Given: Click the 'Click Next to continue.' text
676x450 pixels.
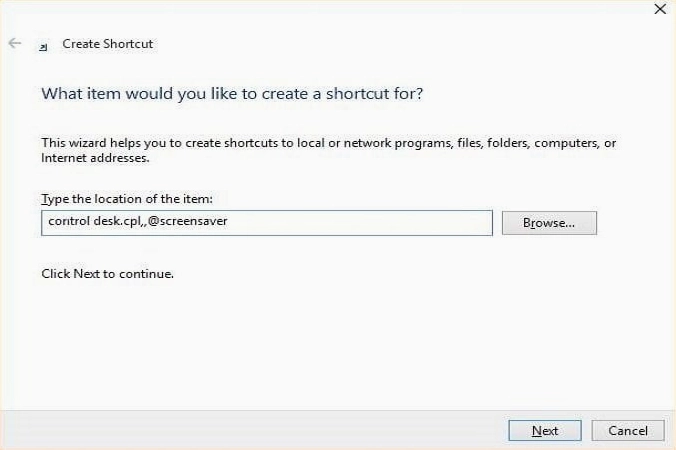Looking at the screenshot, I should (x=107, y=273).
